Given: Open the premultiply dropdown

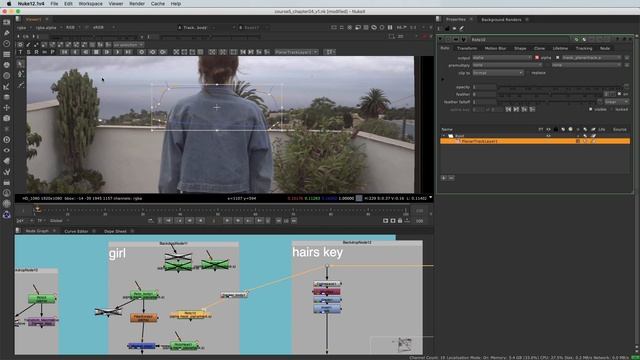Looking at the screenshot, I should point(507,65).
